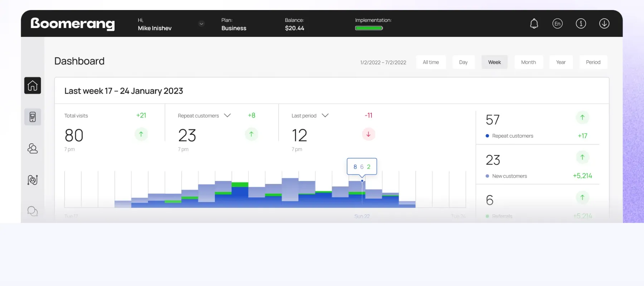Click the New customers legend dot
Screen dimensions: 644x286
[x=487, y=176]
